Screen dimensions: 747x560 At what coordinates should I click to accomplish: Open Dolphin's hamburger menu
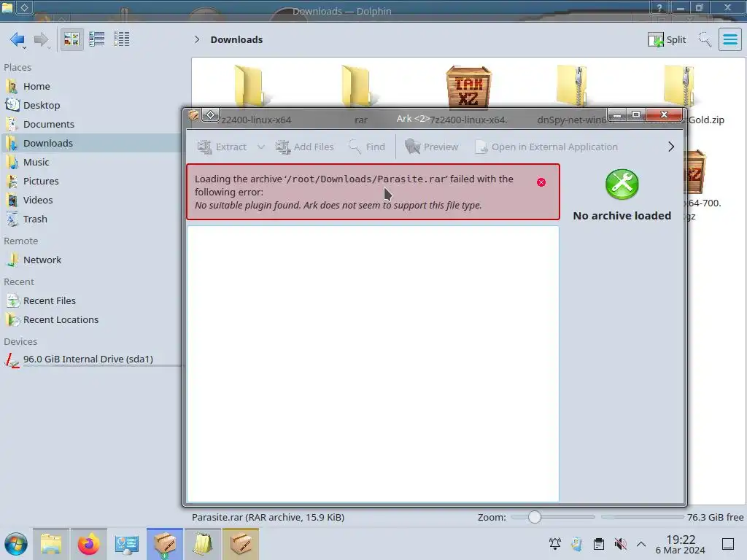(729, 39)
